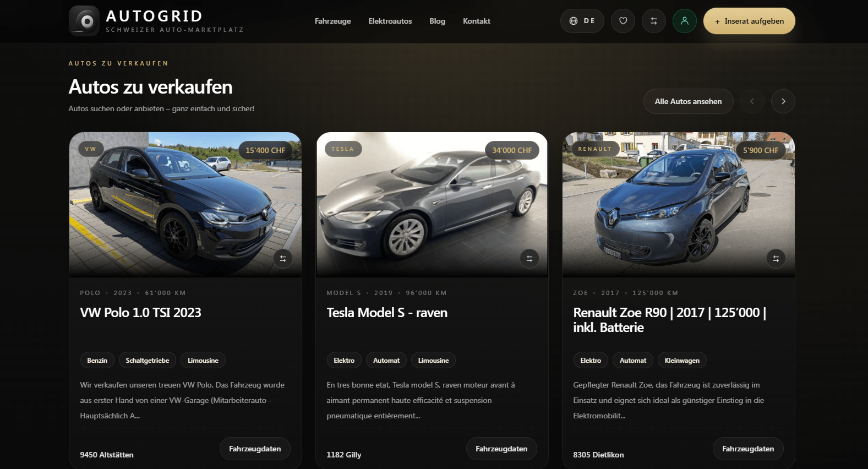Select the Kleinwagen tag
Screen dimensions: 868x469
(682, 361)
